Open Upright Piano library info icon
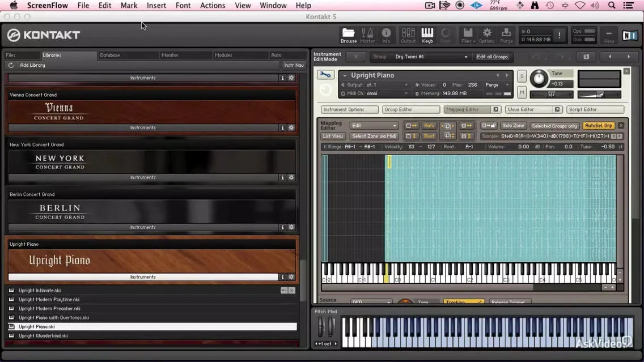The height and width of the screenshot is (362, 644). [x=282, y=277]
